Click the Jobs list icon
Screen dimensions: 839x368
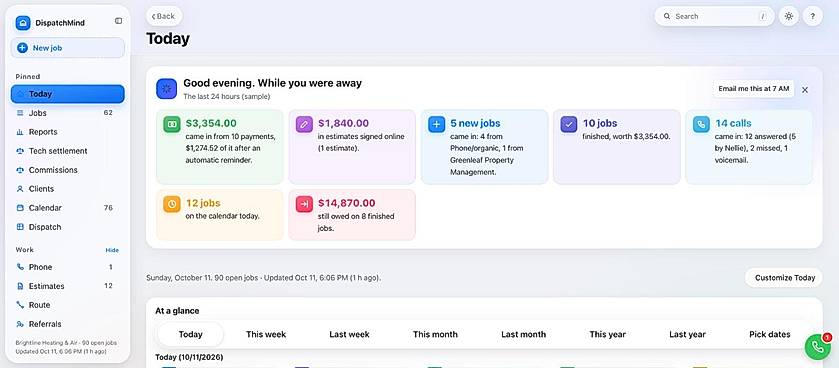(x=20, y=113)
